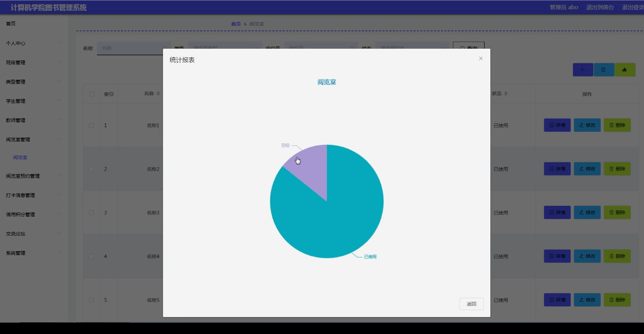Click the 已使用 label below the pie chart

(370, 257)
